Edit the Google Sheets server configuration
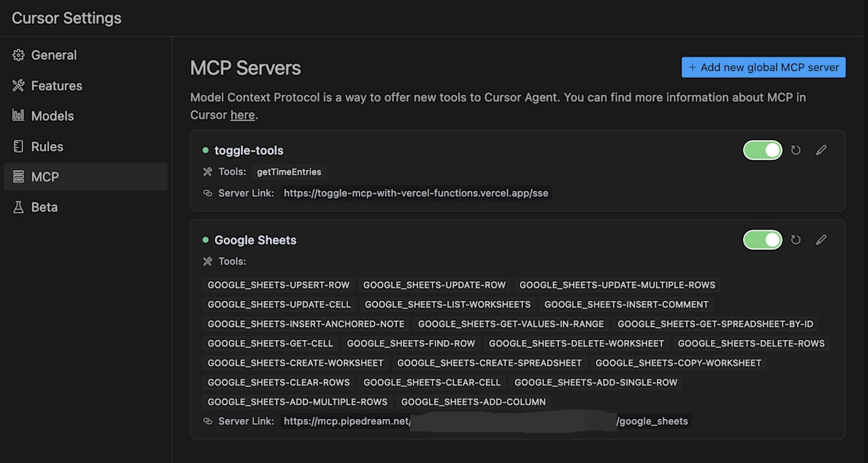This screenshot has width=868, height=463. 821,240
